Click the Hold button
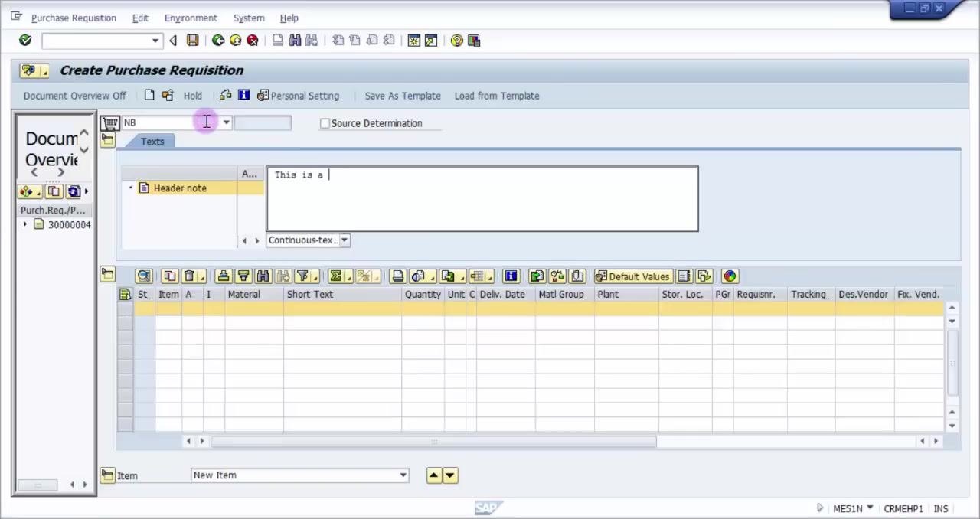 click(x=192, y=96)
